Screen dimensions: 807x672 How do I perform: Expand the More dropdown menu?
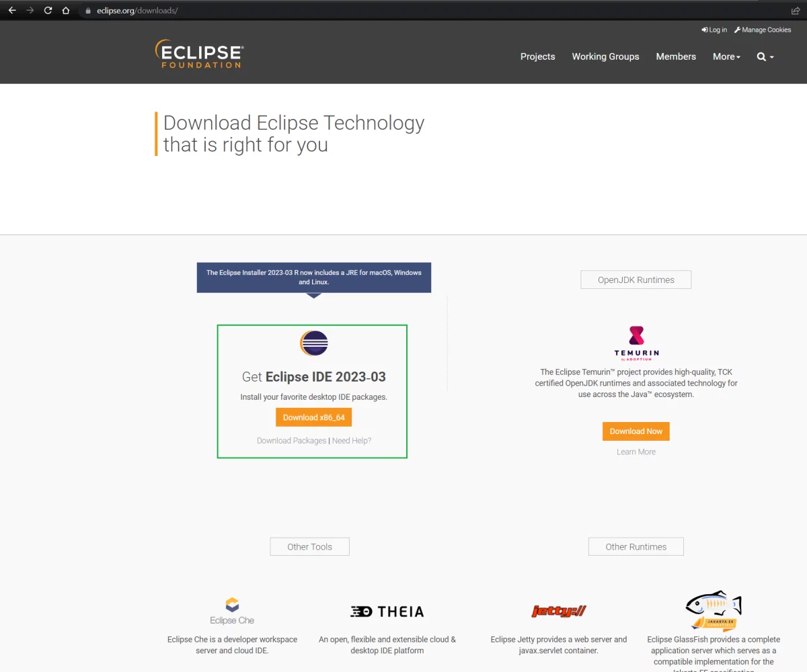726,56
